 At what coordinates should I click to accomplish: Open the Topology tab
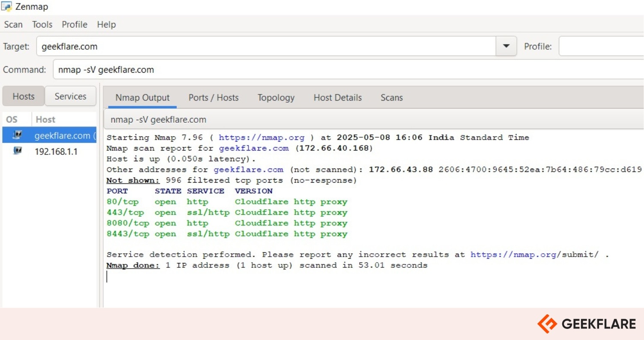[x=276, y=98]
